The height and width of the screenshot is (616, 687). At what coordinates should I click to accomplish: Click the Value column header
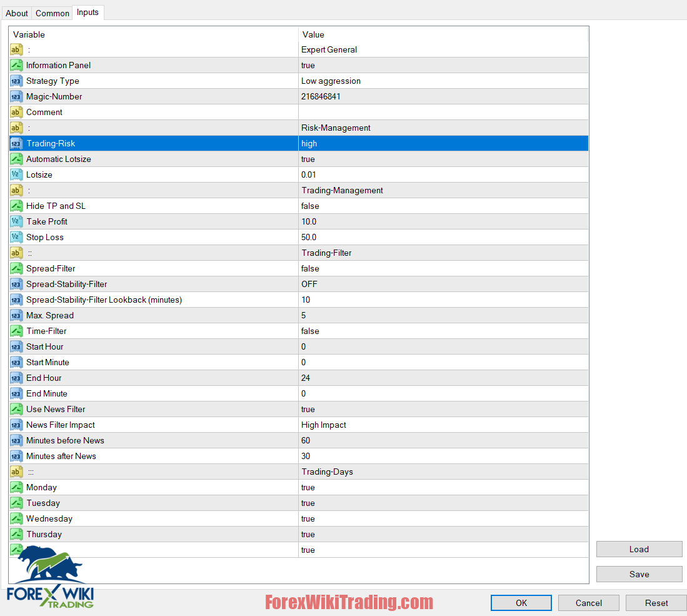click(x=313, y=34)
